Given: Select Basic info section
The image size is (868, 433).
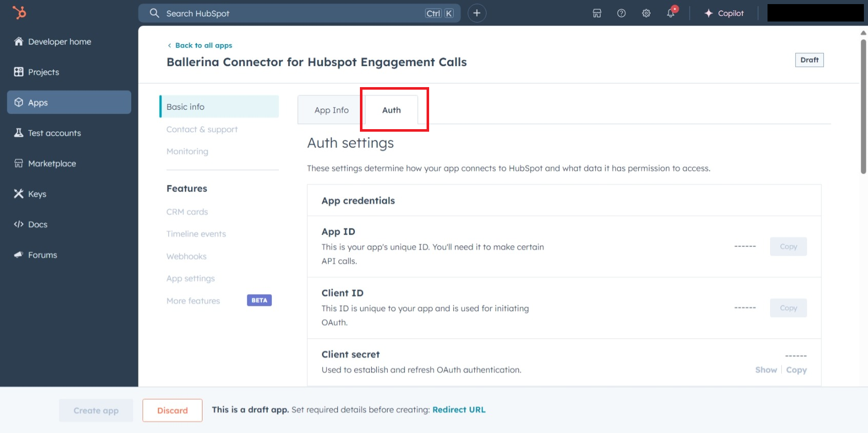Looking at the screenshot, I should point(219,107).
